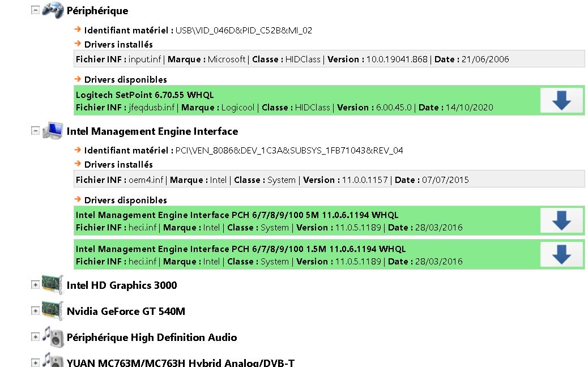Viewport: 588px width, 367px height.
Task: Click heci.inf details line of 5M driver
Action: coord(269,228)
